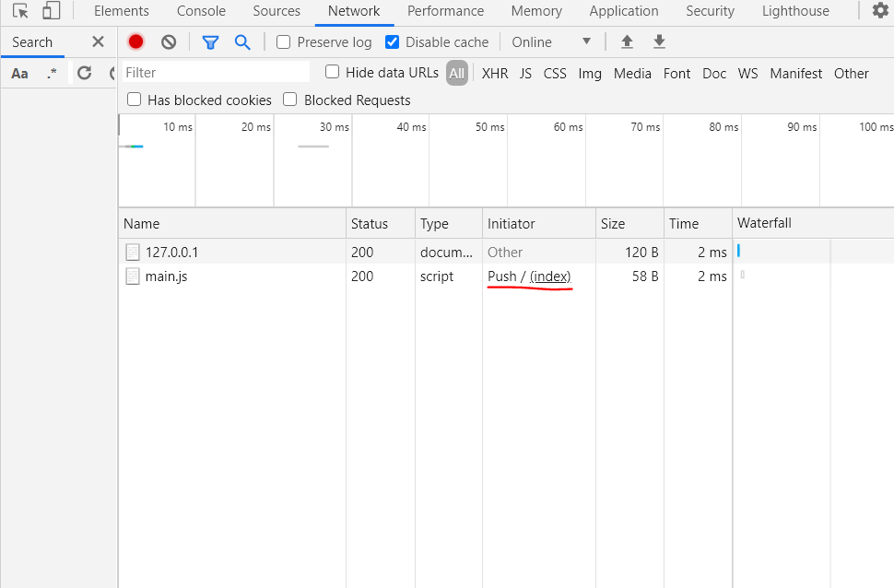894x588 pixels.
Task: Open the Lighthouse tab
Action: [796, 11]
